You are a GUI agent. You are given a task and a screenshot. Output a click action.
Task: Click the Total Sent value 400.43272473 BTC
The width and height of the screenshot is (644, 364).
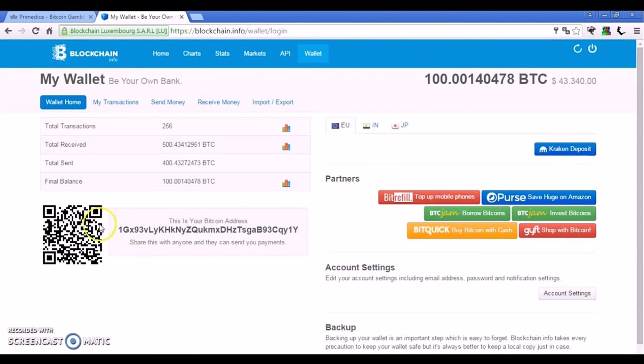coord(188,163)
